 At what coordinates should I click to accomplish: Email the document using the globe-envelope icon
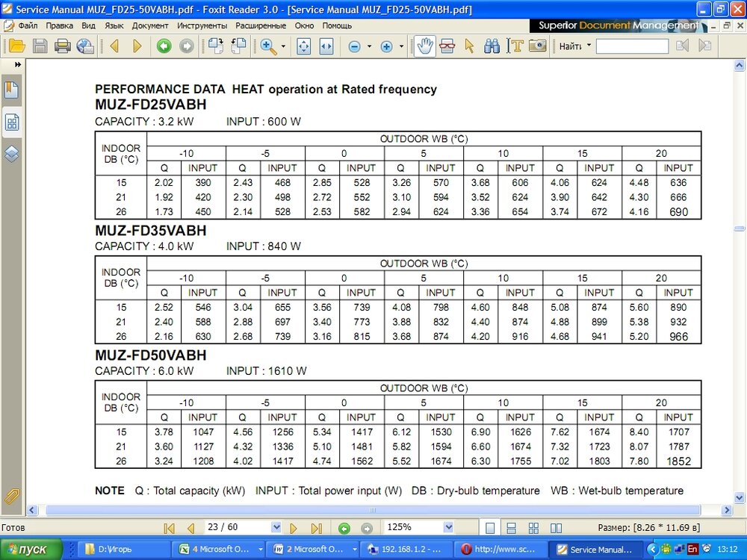click(85, 46)
